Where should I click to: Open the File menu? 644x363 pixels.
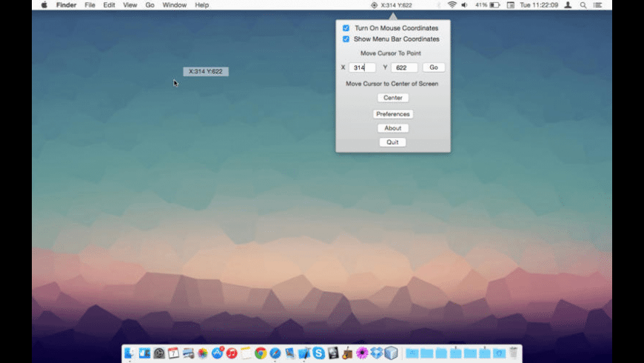[90, 5]
